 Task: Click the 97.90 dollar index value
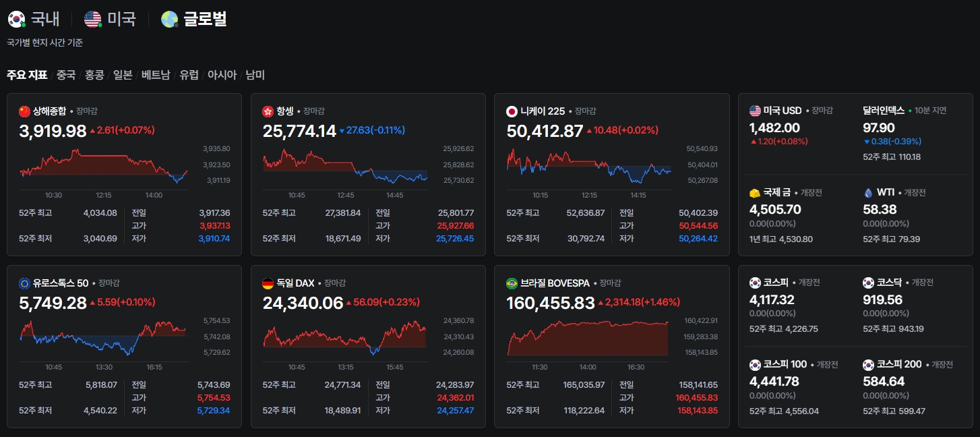[x=879, y=127]
